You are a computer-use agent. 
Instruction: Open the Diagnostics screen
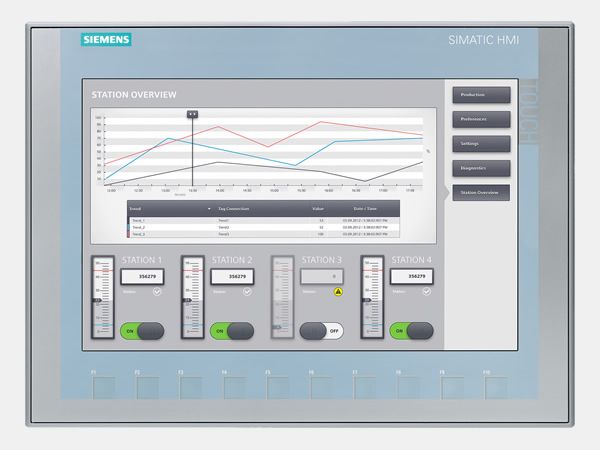point(481,168)
